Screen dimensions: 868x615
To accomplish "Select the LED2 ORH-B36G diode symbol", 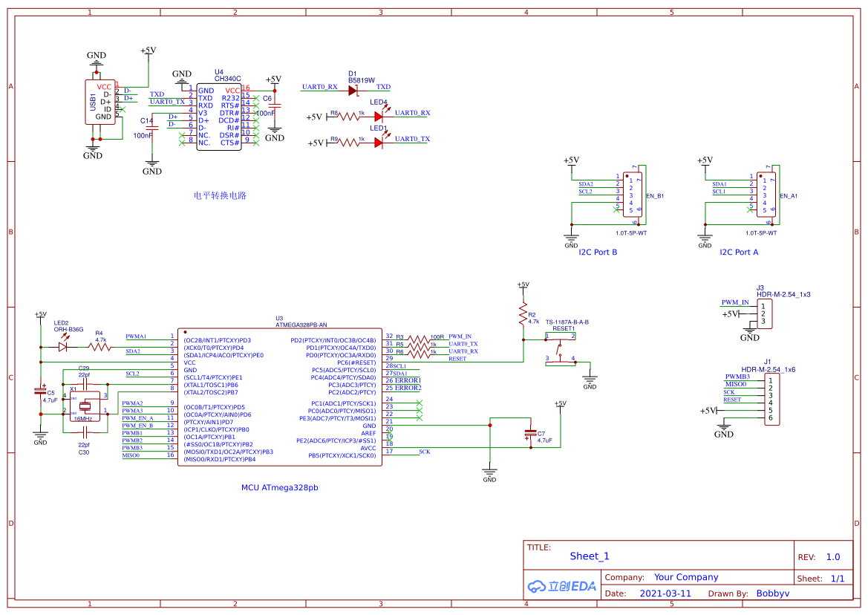I will point(63,346).
